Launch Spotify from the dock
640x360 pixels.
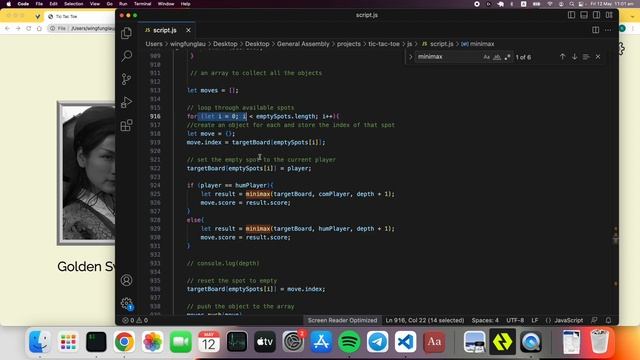pos(349,342)
